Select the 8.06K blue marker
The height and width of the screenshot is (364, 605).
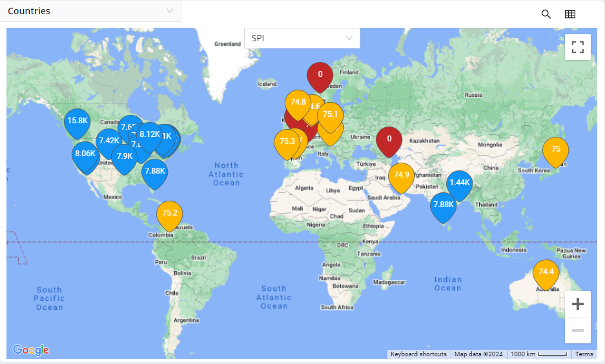(85, 157)
